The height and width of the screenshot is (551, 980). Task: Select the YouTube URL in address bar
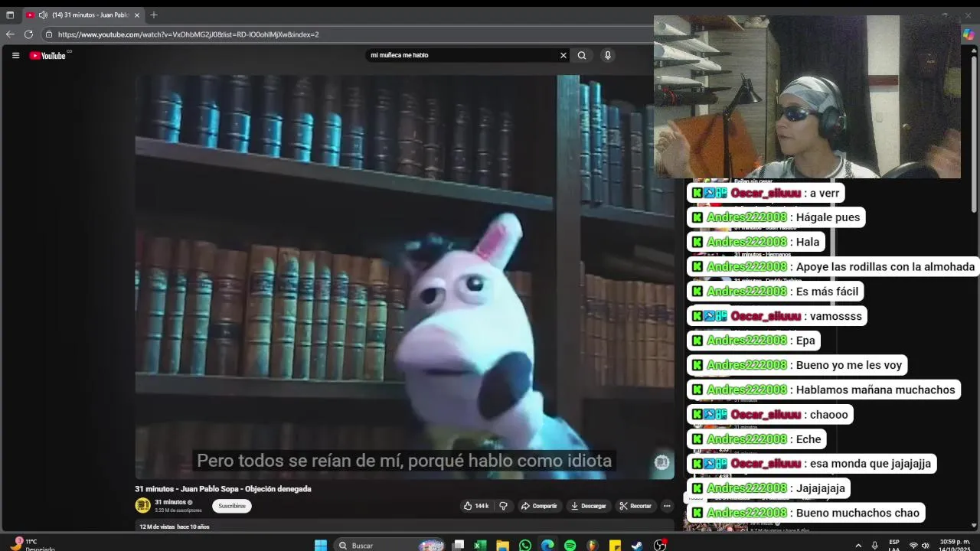(x=188, y=34)
